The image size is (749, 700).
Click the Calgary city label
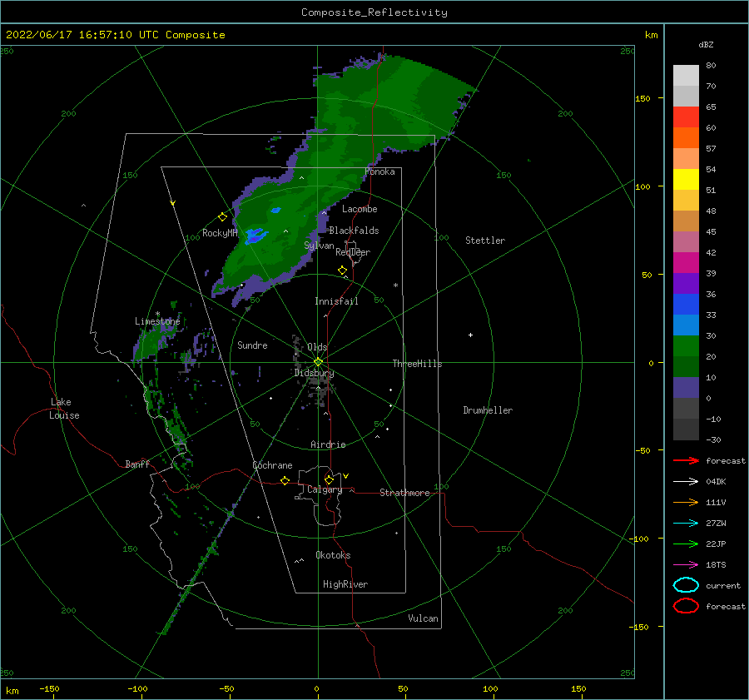(325, 489)
